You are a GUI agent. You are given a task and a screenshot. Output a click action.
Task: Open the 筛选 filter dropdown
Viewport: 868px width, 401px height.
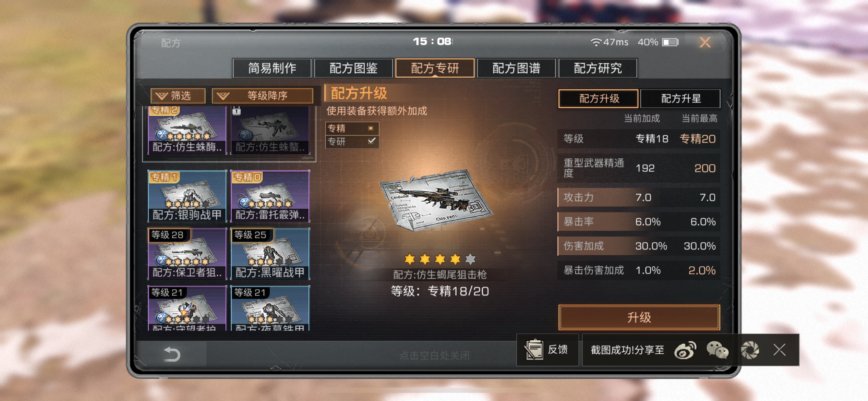coord(178,96)
